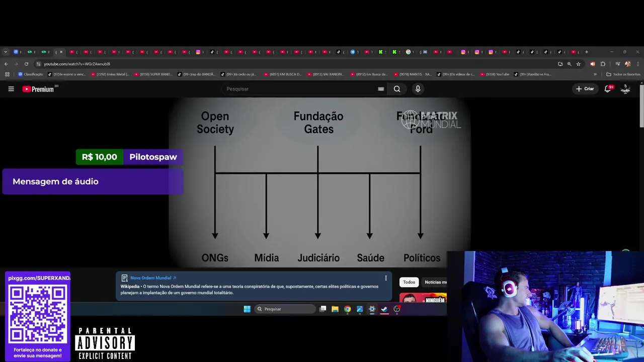Screen dimensions: 644x362
Task: Expand the tab search dropdown arrow
Action: (x=6, y=52)
